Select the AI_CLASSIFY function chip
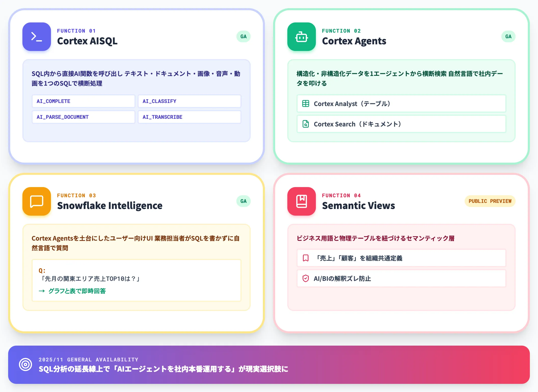Screen dimensions: 538x392 (x=190, y=101)
